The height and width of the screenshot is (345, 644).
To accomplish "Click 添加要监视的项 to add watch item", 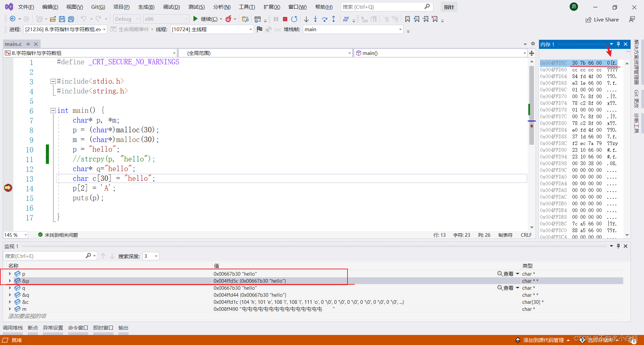I will click(x=27, y=316).
